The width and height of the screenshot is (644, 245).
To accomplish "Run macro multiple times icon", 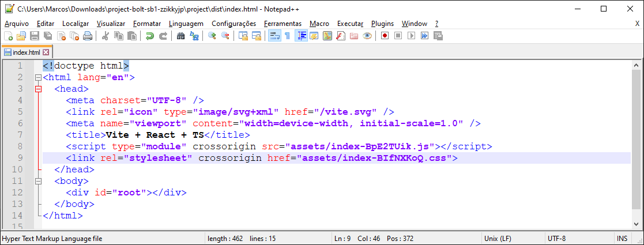I will click(425, 36).
